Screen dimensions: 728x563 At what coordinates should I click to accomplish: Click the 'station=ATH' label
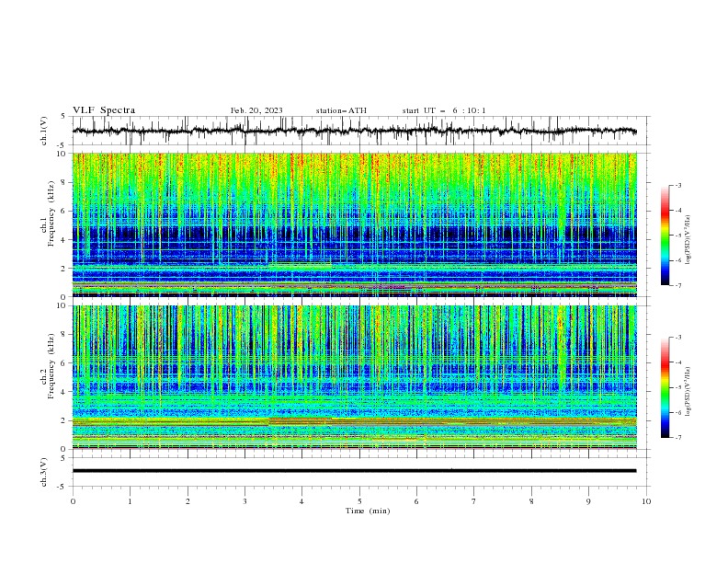[341, 110]
